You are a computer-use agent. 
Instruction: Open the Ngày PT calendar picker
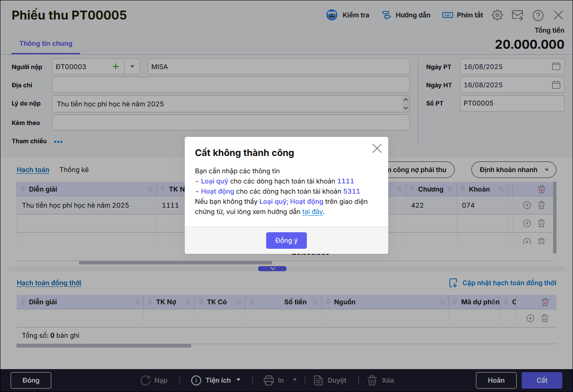click(556, 67)
